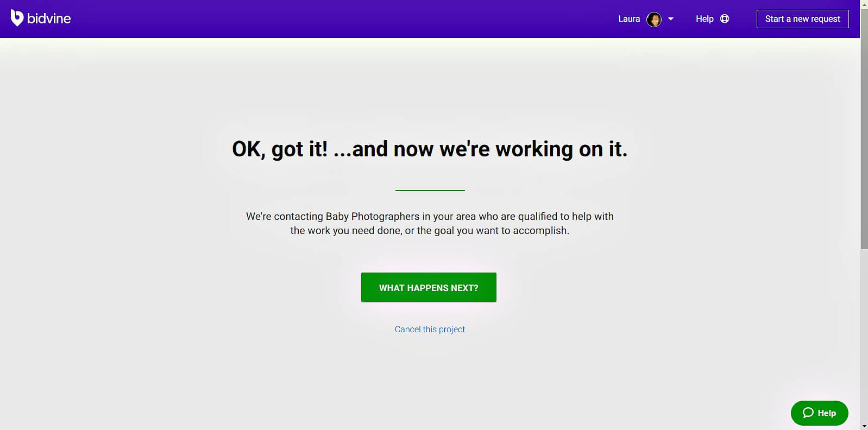Click the scrollbar track below the thumb
The width and height of the screenshot is (868, 430).
(x=864, y=337)
